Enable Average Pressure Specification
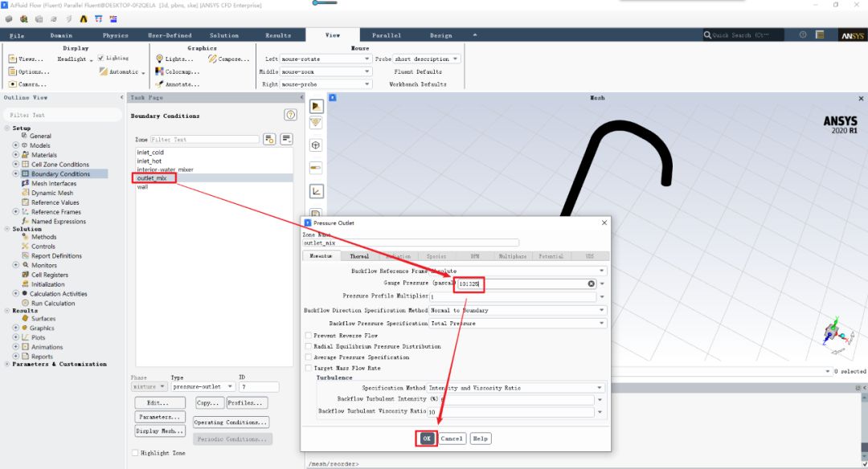 [x=309, y=357]
